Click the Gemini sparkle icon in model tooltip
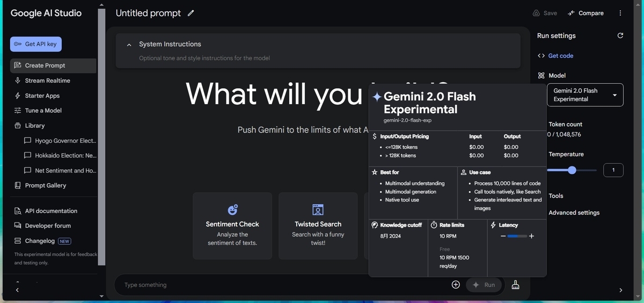This screenshot has height=303, width=644. [377, 97]
